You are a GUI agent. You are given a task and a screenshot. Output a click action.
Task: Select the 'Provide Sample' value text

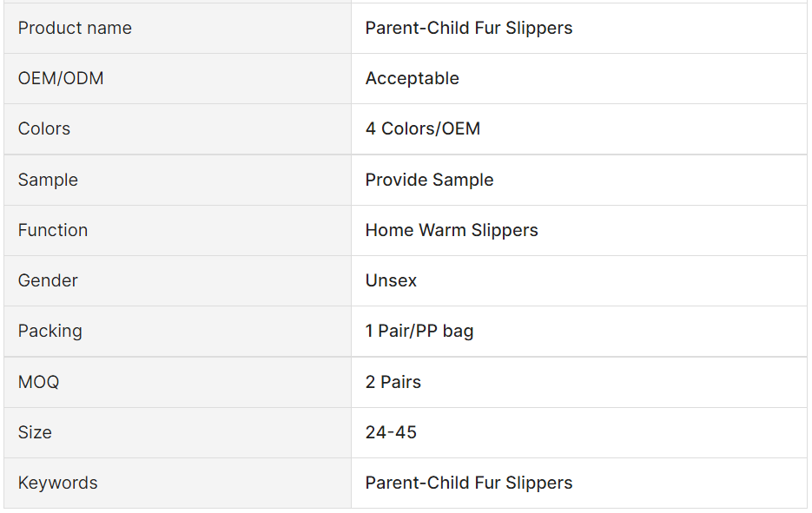(429, 180)
